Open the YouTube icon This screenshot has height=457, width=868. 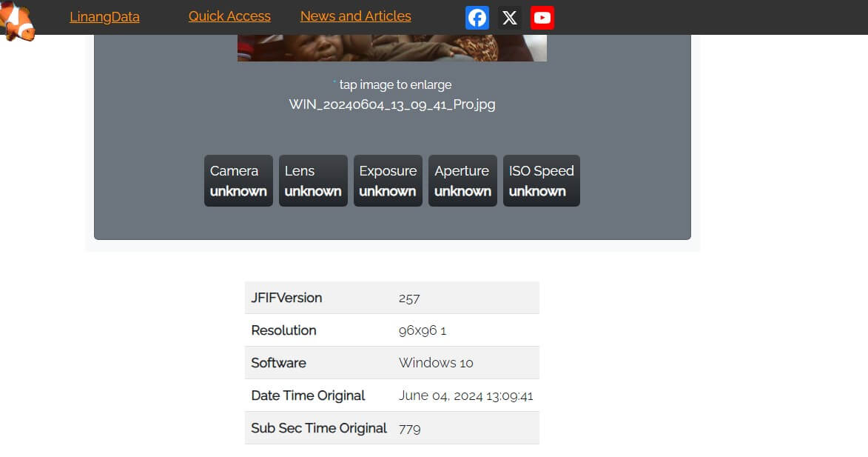pyautogui.click(x=542, y=17)
